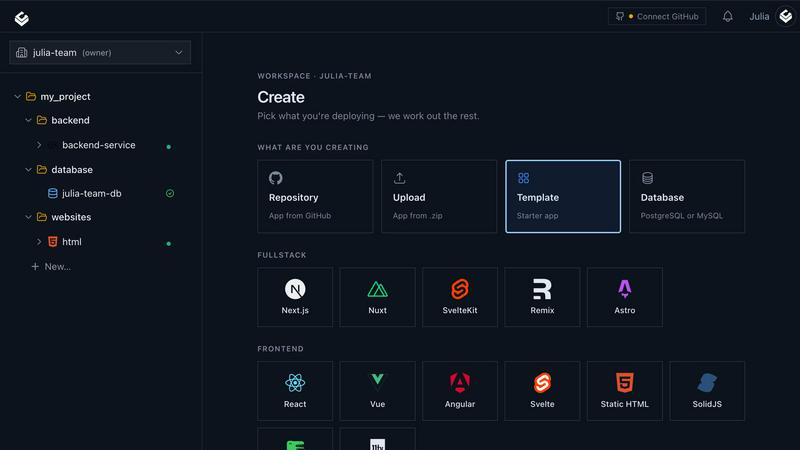Click the app logo in top-left corner

21,18
